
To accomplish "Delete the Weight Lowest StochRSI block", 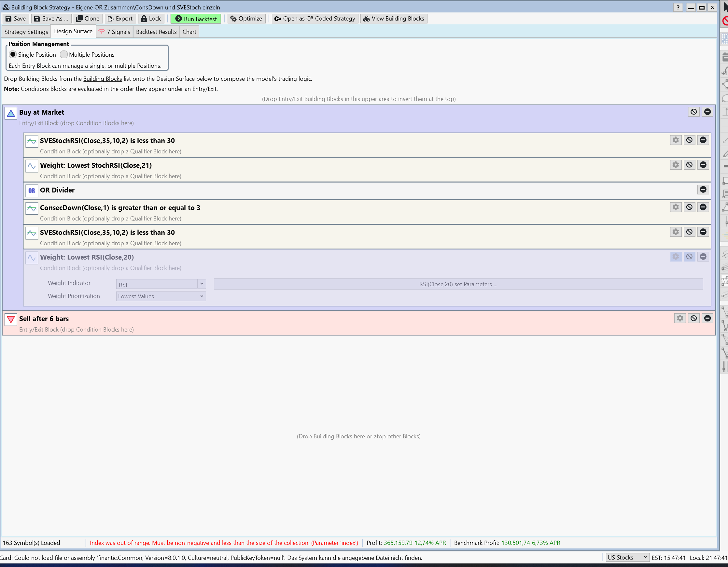I will click(703, 165).
